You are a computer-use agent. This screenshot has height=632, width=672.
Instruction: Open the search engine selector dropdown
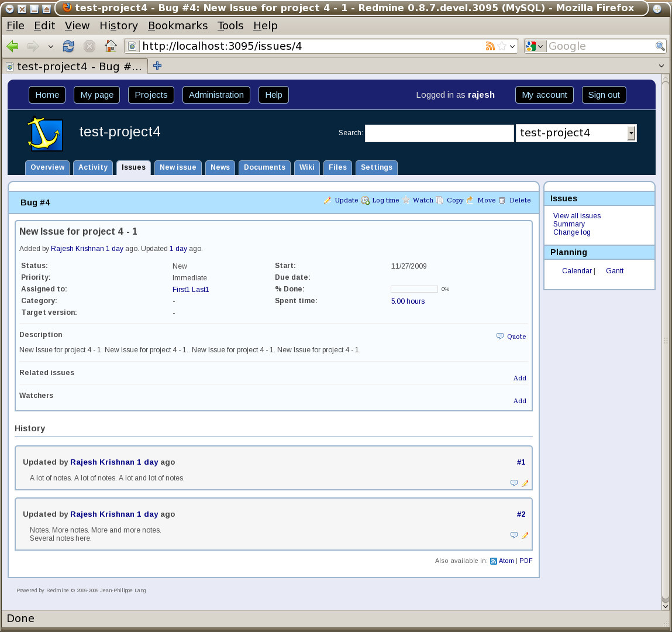[540, 46]
